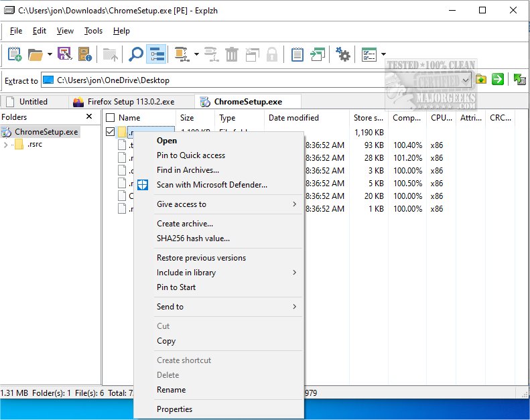Click the magnifier Find toolbar icon

tap(136, 54)
